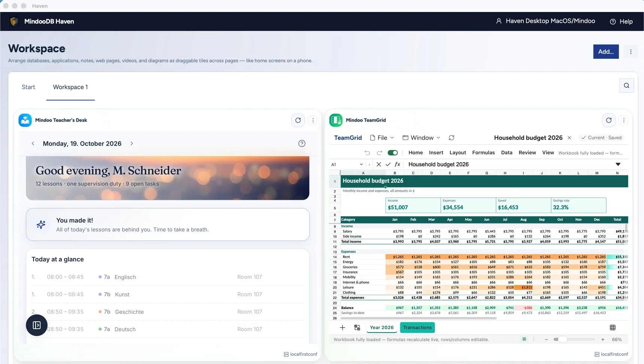Redo the action in TeamGrid
The image size is (644, 364).
pos(379,153)
